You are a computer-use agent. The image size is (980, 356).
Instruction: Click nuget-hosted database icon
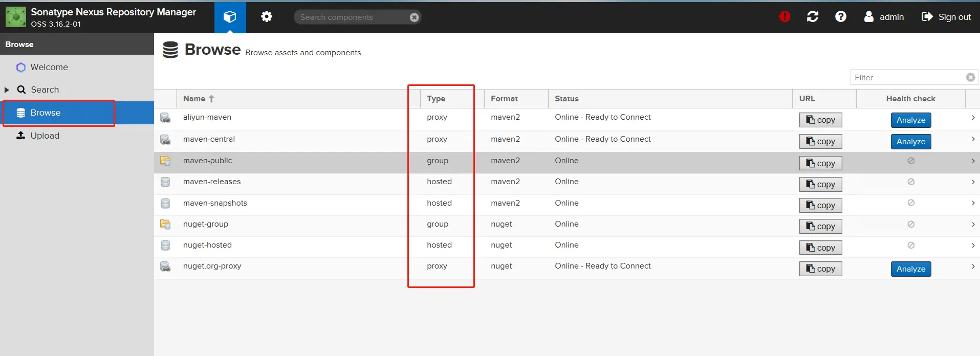click(165, 245)
